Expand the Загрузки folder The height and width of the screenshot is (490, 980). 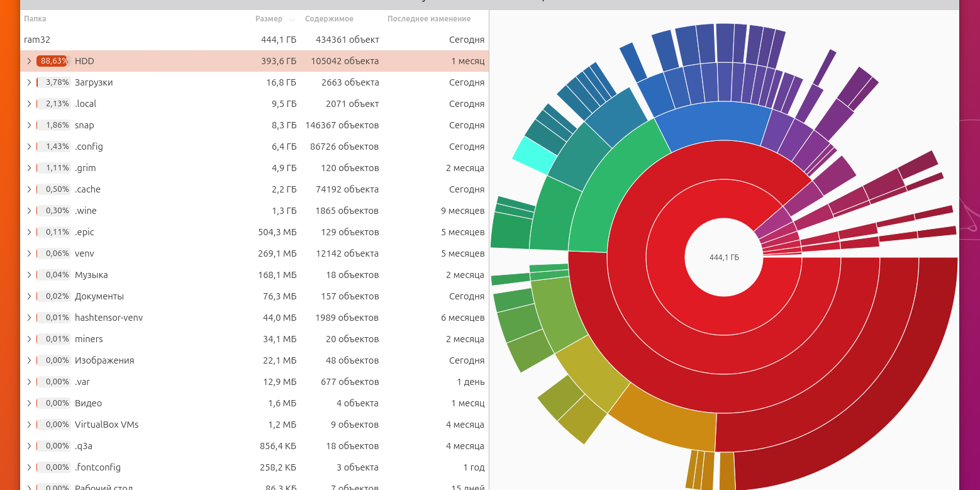point(29,82)
